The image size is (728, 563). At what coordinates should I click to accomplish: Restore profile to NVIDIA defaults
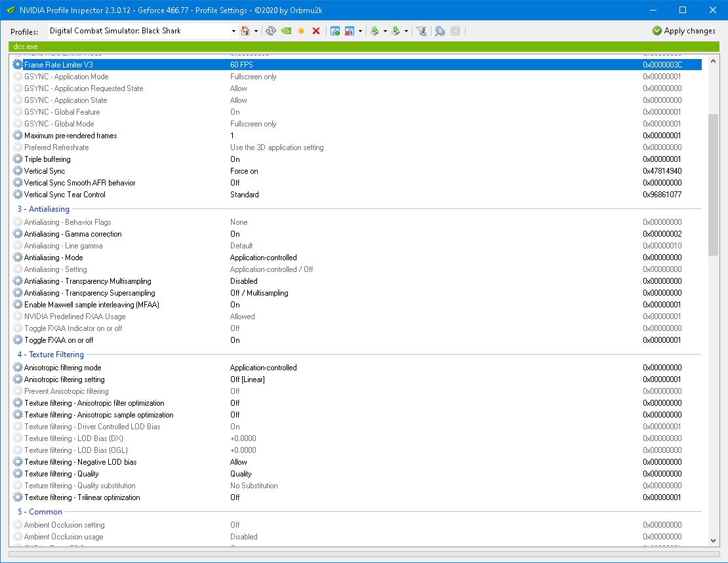pos(287,31)
